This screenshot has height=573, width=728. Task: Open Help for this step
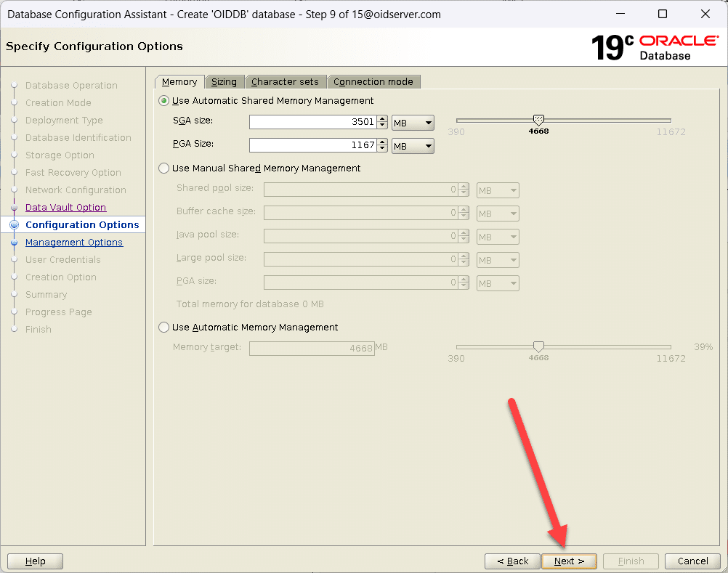(x=35, y=561)
